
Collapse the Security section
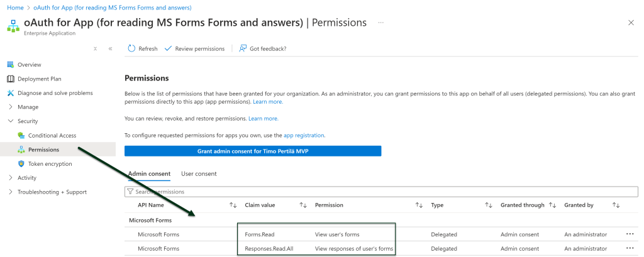click(11, 121)
